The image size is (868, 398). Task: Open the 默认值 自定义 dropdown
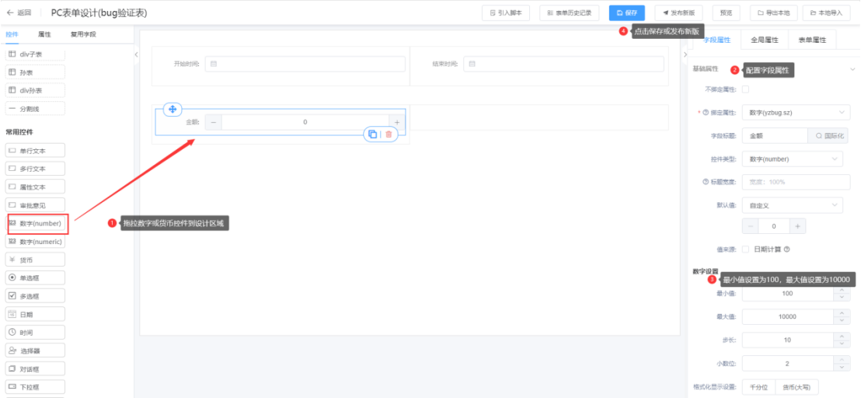tap(792, 205)
